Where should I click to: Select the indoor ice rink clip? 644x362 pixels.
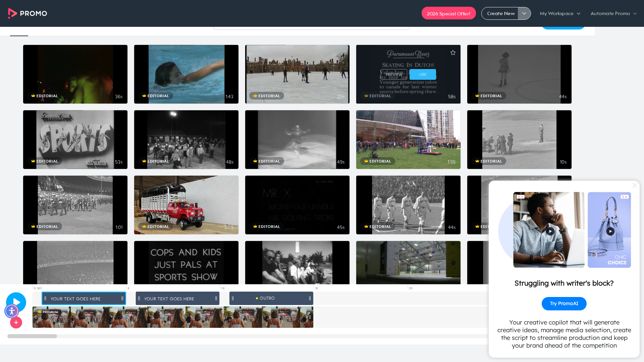pyautogui.click(x=408, y=262)
